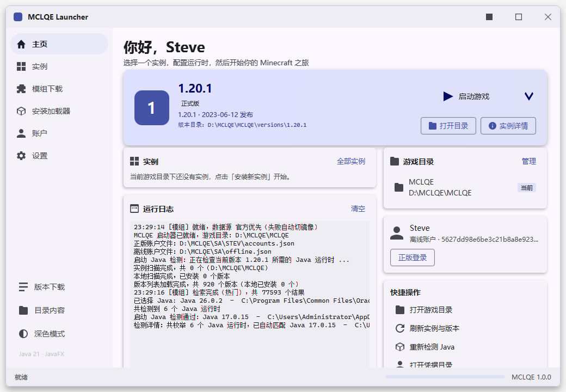Open the 主页 sidebar page
566x392 pixels.
click(59, 44)
